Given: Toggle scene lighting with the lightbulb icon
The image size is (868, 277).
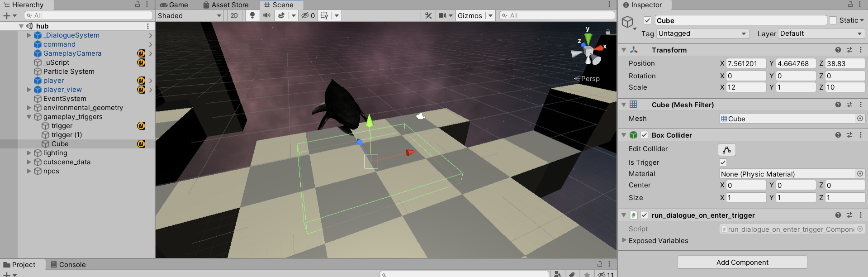Looking at the screenshot, I should click(252, 15).
